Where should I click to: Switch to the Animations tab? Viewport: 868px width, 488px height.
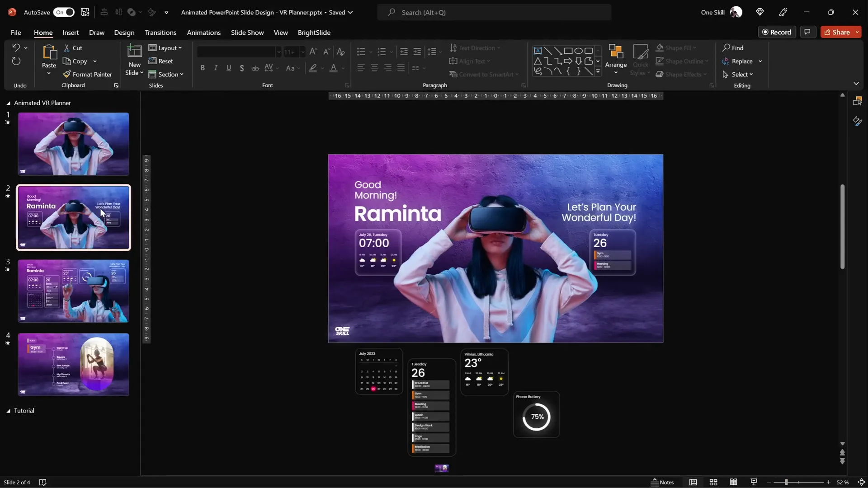click(x=203, y=33)
